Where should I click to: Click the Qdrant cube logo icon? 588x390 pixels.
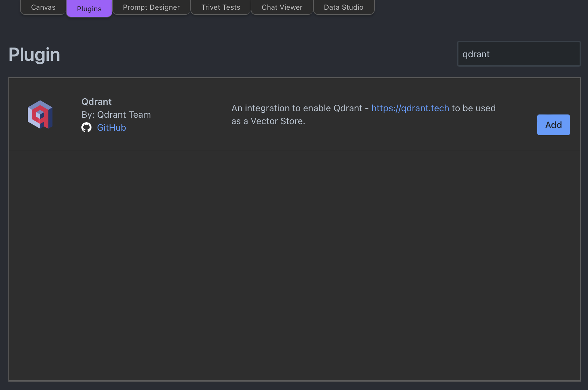(40, 114)
